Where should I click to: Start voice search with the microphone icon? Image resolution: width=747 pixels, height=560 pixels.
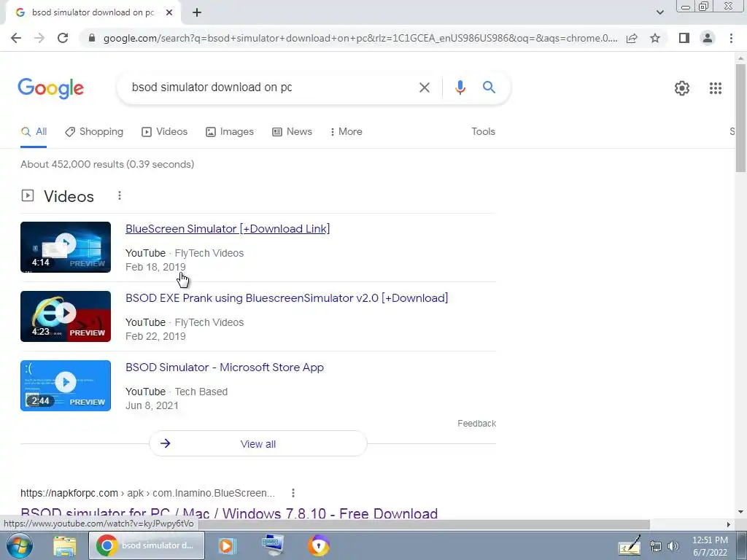tap(460, 87)
